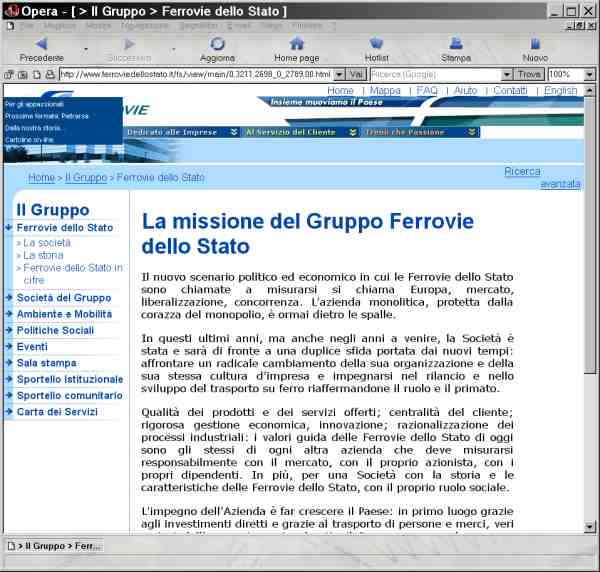Open the La società submenu link
The height and width of the screenshot is (572, 600).
click(x=47, y=243)
